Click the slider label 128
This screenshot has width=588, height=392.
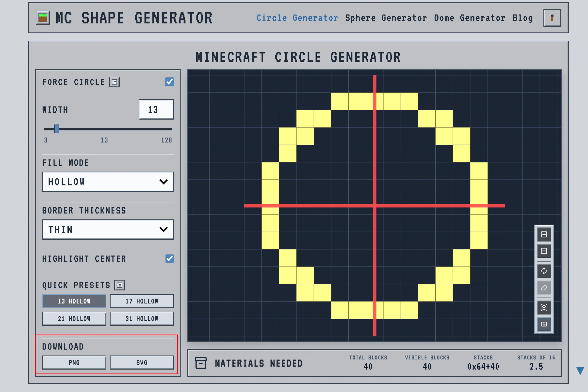point(166,140)
